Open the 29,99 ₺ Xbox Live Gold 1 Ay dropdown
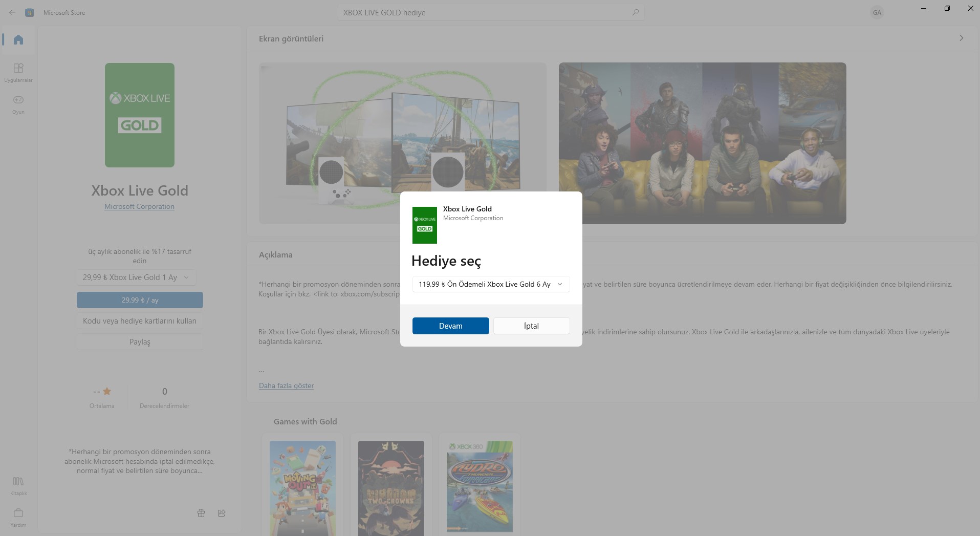The width and height of the screenshot is (980, 536). coord(136,277)
